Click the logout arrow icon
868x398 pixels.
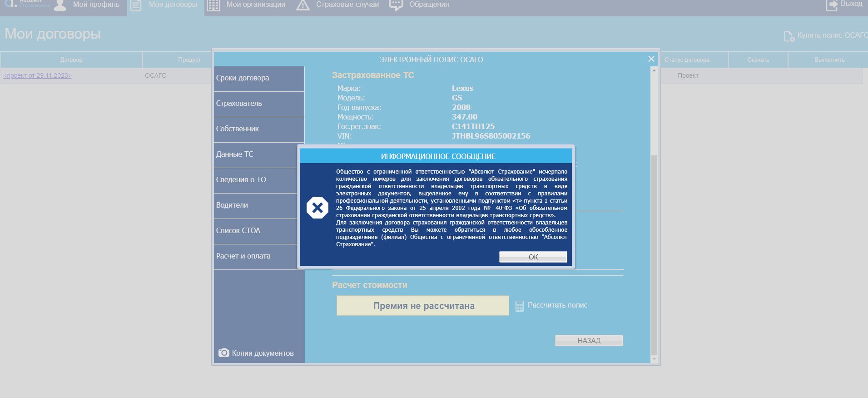point(832,5)
